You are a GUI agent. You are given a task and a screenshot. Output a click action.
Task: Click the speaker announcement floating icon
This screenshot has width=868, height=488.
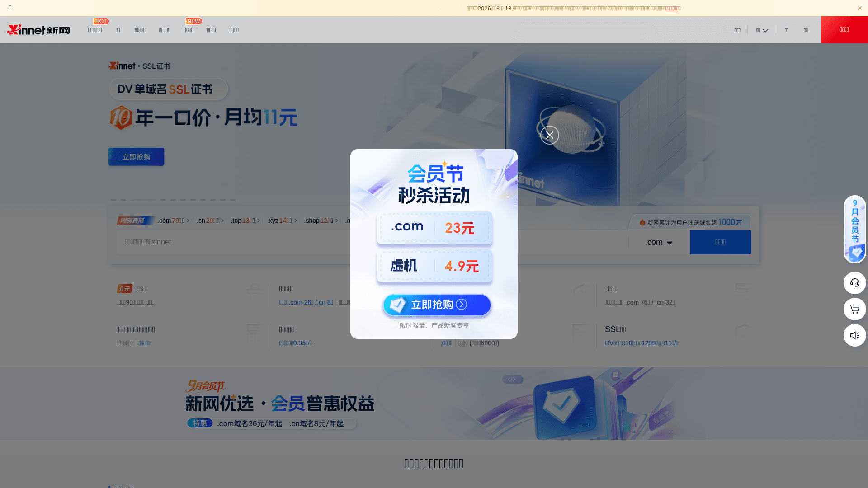[x=855, y=335]
